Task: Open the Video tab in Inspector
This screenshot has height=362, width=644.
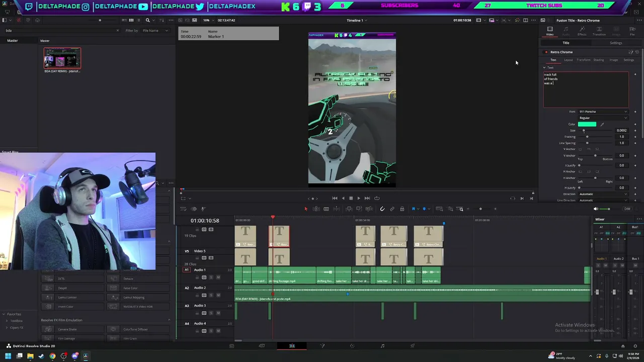Action: pos(550,31)
